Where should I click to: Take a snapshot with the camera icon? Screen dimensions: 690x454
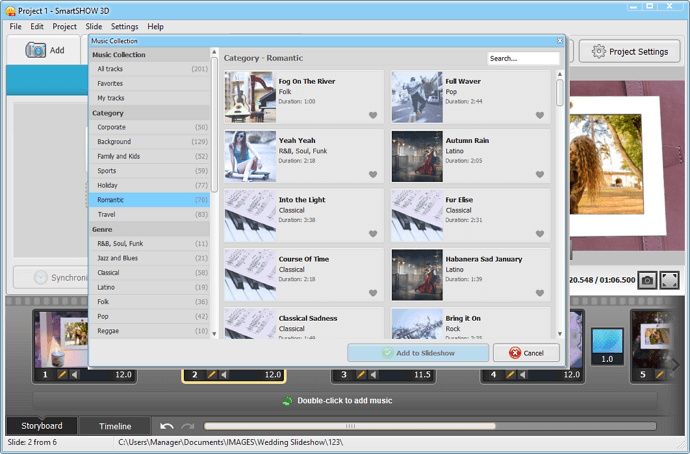(x=647, y=280)
